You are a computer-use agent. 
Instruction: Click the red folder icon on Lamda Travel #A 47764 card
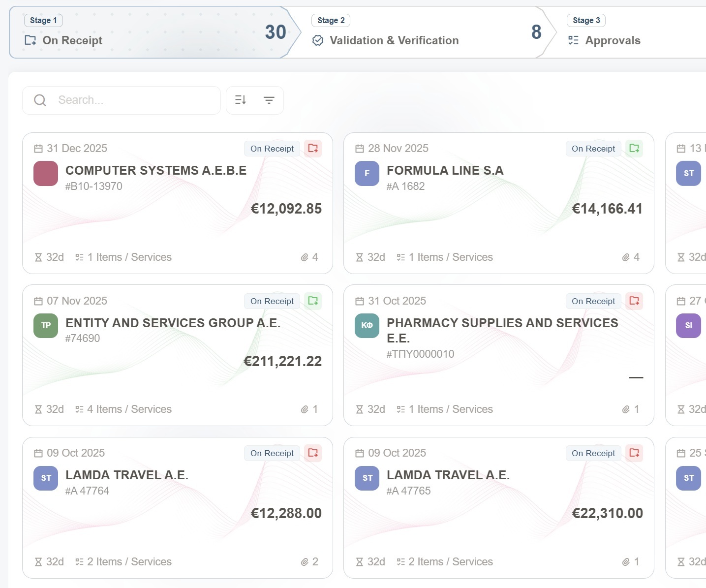tap(313, 453)
